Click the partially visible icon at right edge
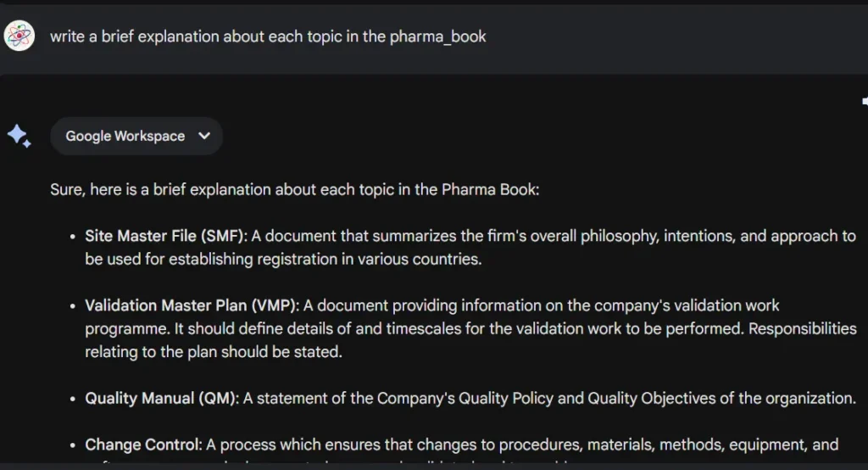The image size is (868, 470). (865, 101)
